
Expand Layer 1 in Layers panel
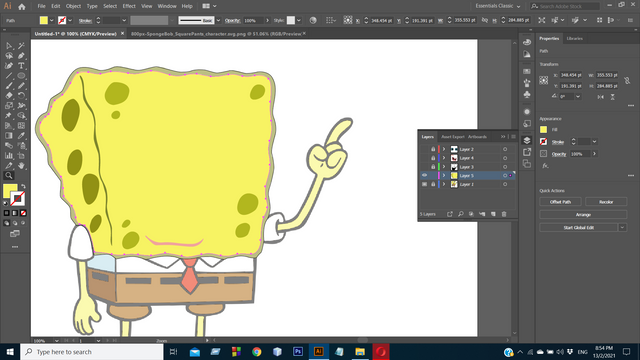pos(444,184)
